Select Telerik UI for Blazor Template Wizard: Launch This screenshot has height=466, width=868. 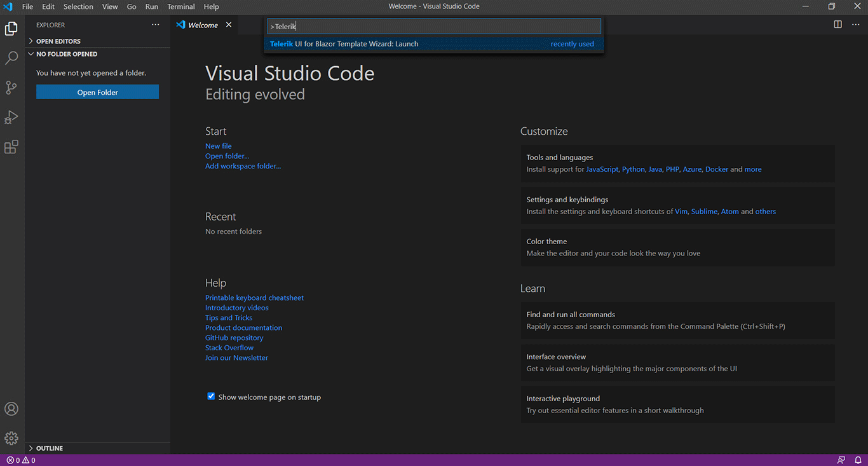(433, 44)
